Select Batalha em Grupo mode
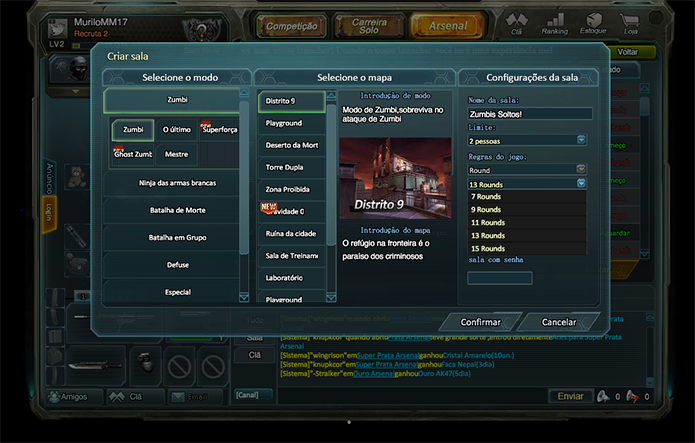This screenshot has width=695, height=443. click(172, 238)
